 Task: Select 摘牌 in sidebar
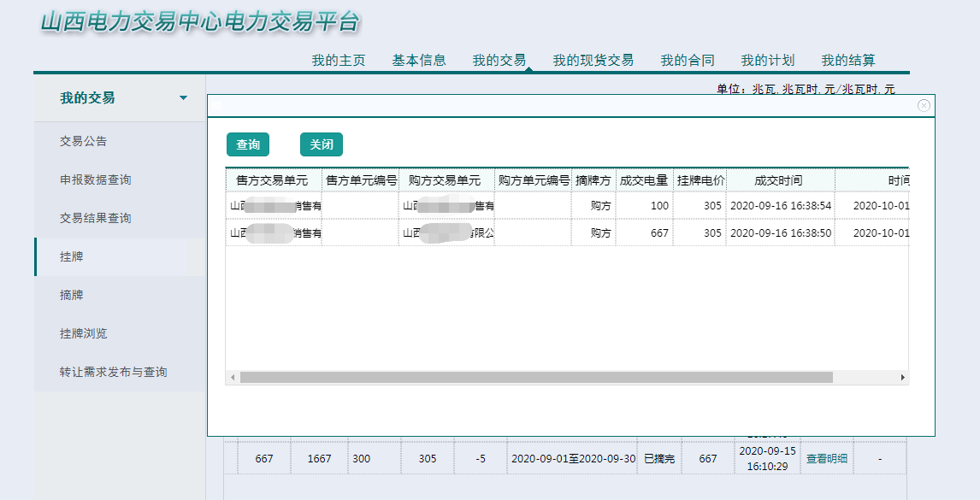coord(72,295)
